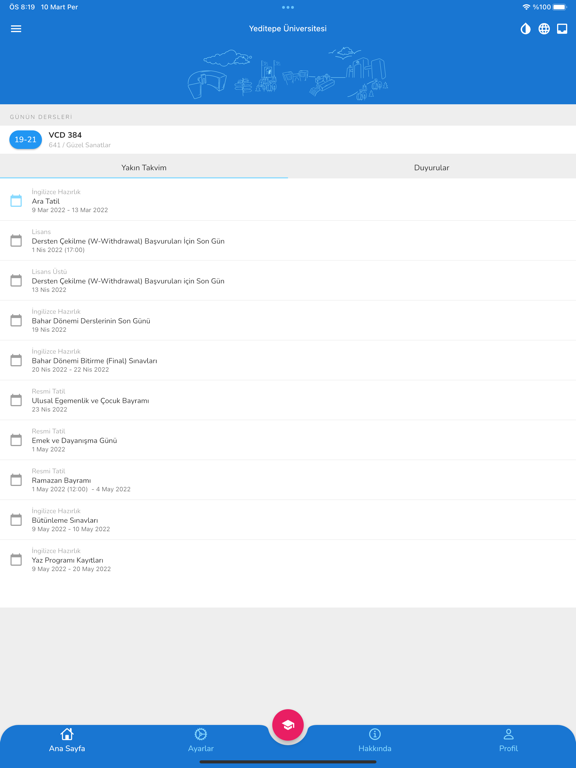Select the 19-21 time badge
This screenshot has width=576, height=768.
(x=25, y=140)
